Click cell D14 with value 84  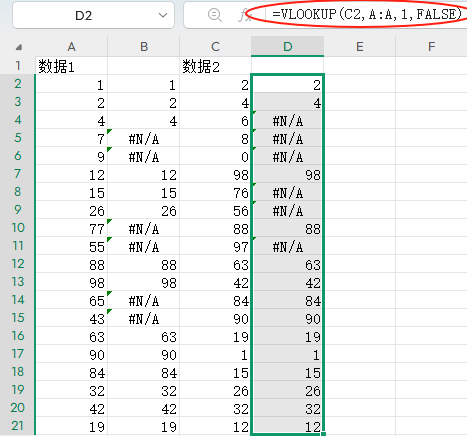[x=287, y=300]
